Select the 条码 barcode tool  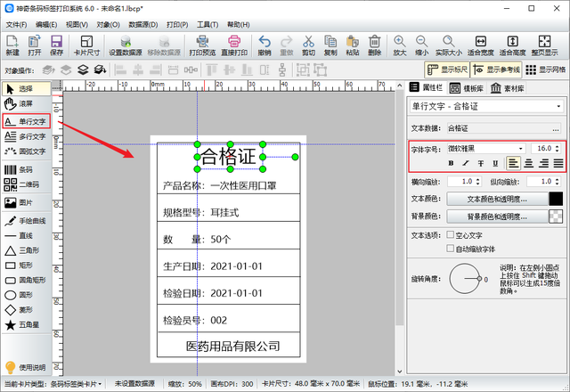click(26, 169)
